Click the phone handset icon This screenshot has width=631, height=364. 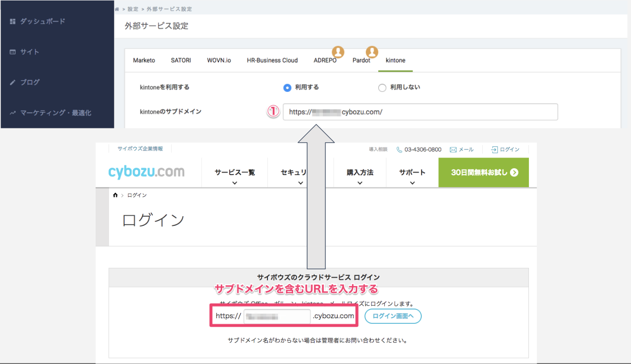point(400,150)
